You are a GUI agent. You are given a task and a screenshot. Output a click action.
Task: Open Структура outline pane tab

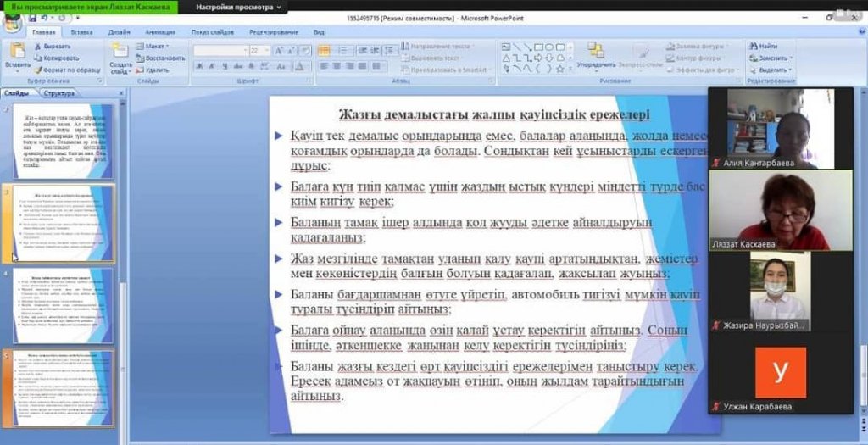pos(58,93)
